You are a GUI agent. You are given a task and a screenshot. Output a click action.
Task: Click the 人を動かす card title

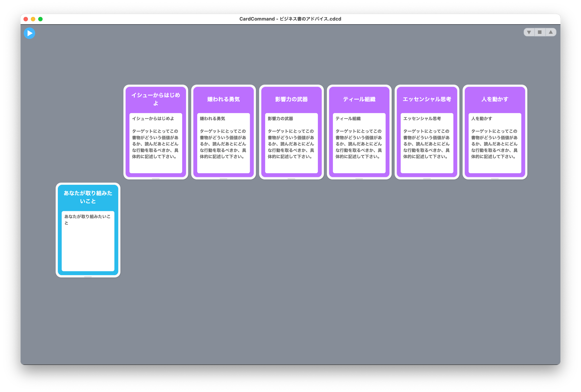pos(495,99)
